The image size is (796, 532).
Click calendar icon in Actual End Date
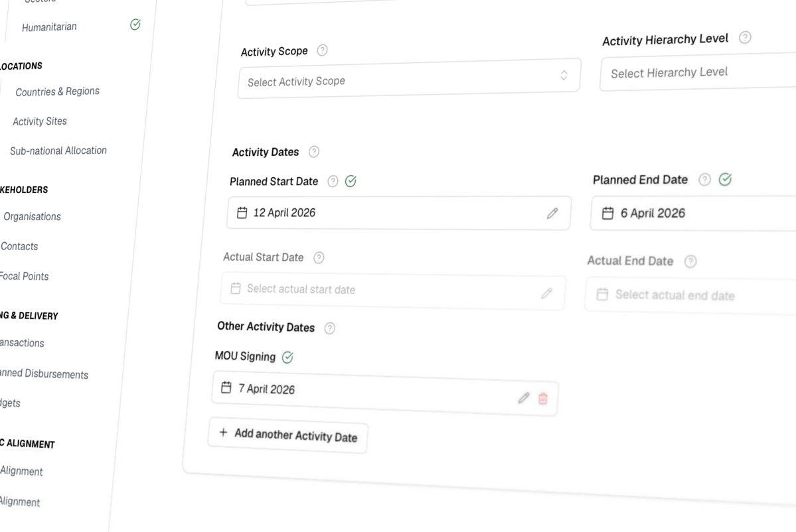602,294
